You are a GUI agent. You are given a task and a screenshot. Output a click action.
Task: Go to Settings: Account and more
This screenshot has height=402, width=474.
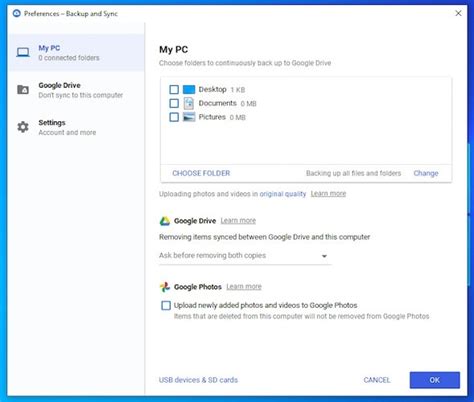pos(77,127)
